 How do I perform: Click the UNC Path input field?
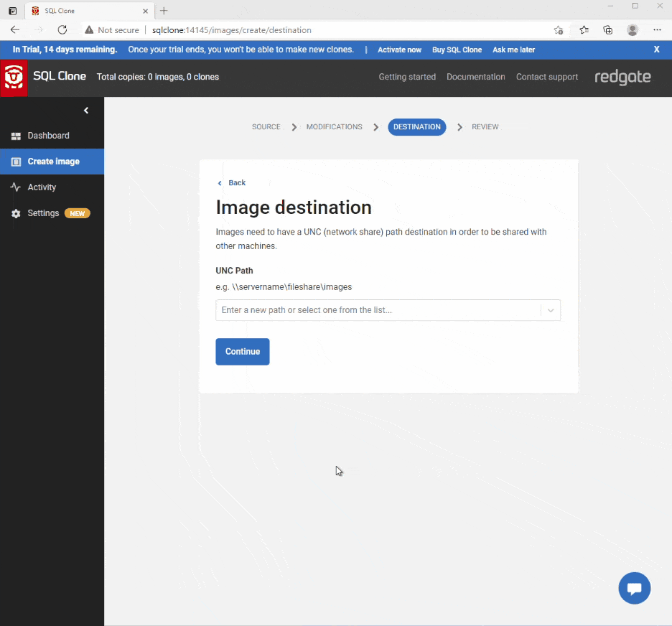(x=379, y=310)
